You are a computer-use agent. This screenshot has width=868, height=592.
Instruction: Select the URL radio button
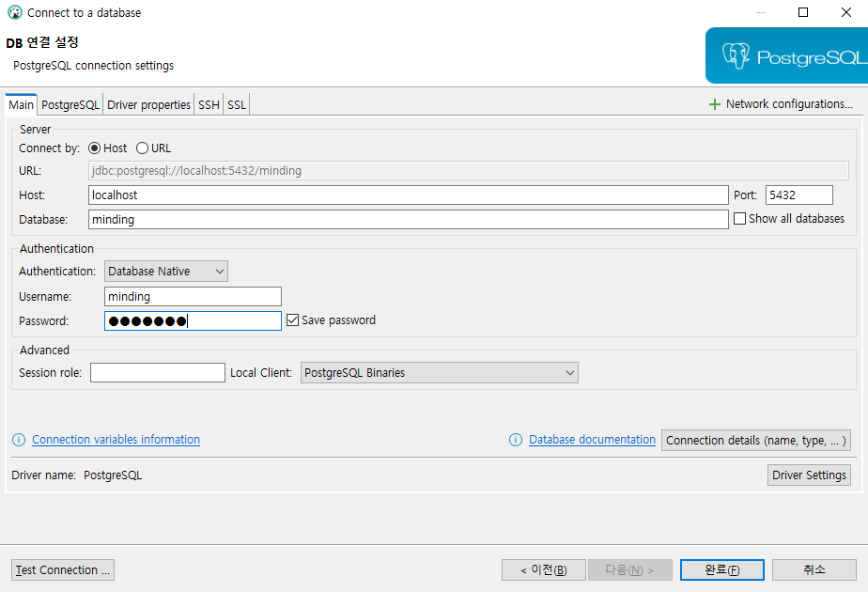tap(142, 148)
